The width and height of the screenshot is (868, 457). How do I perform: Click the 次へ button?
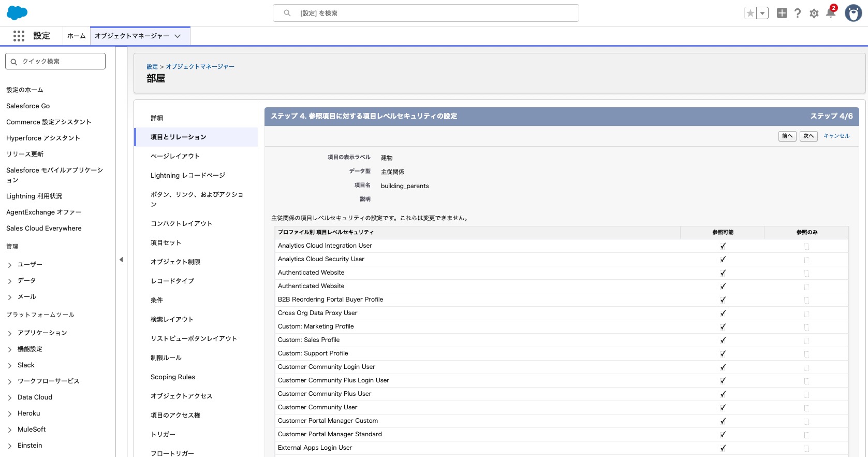point(808,136)
